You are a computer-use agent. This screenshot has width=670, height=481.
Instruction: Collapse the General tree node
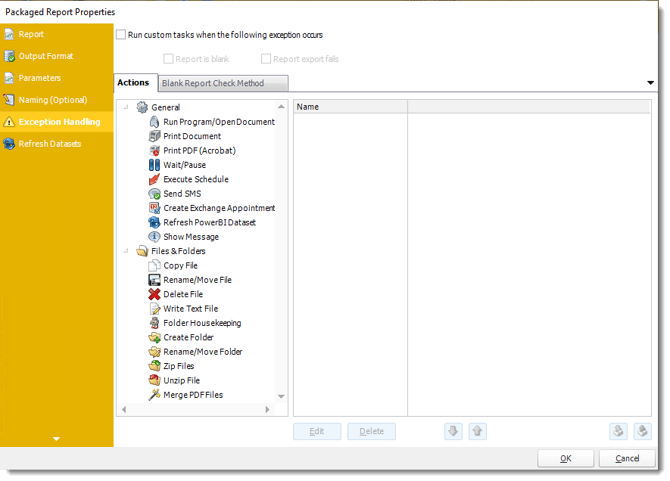tap(126, 107)
